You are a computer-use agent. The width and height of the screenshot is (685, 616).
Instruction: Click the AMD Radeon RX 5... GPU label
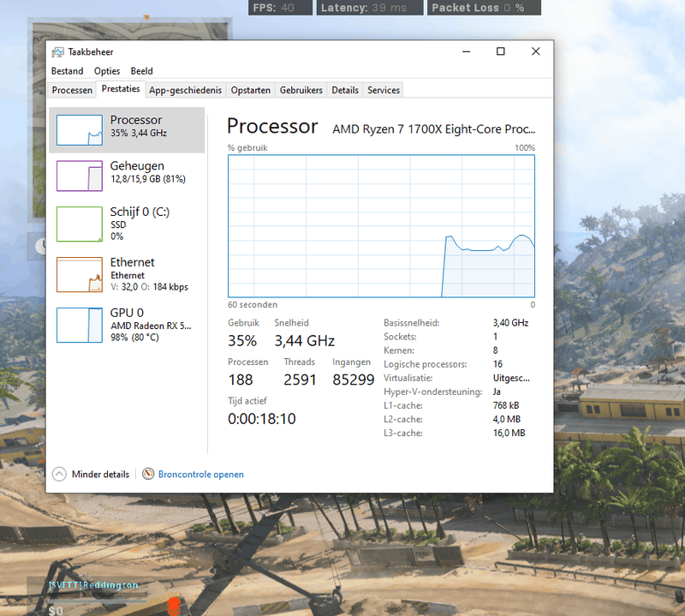point(151,326)
